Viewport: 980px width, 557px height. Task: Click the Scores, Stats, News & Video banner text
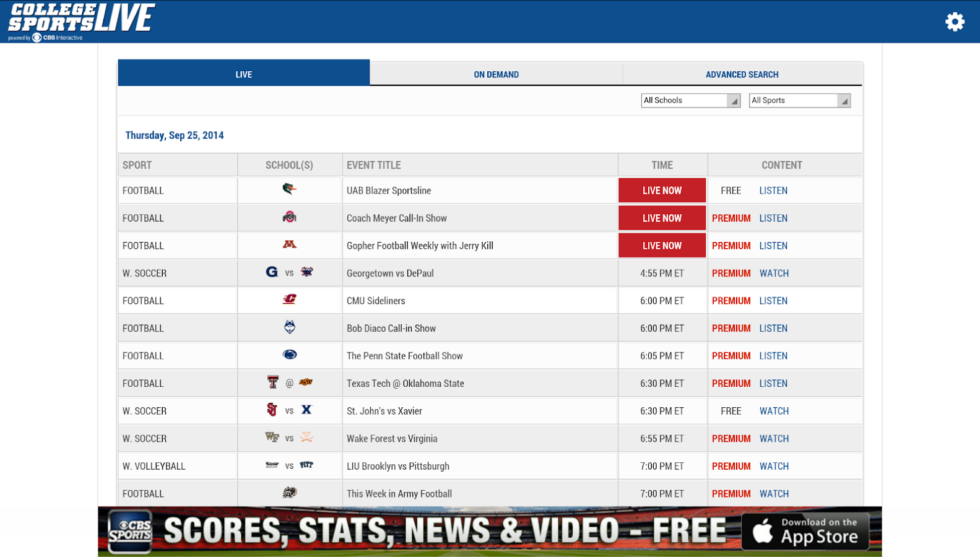[x=445, y=531]
